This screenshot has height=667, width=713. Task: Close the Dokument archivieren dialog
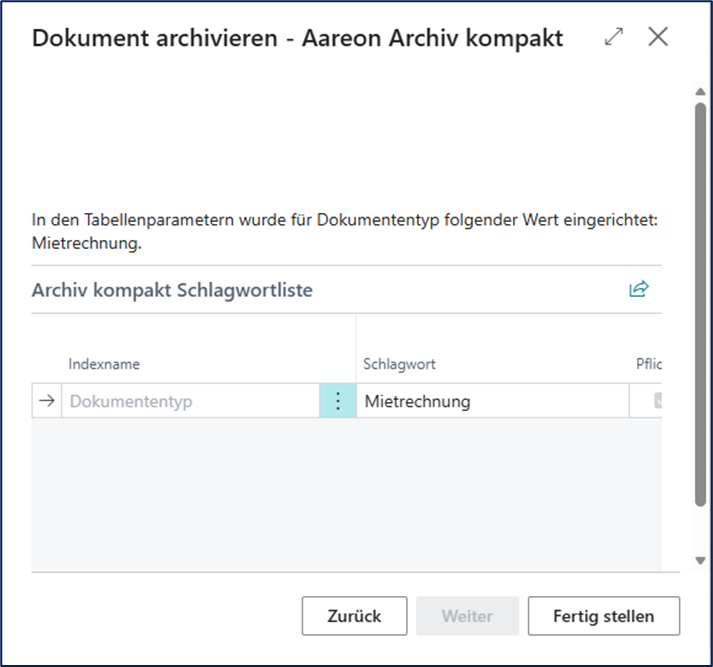[x=658, y=36]
